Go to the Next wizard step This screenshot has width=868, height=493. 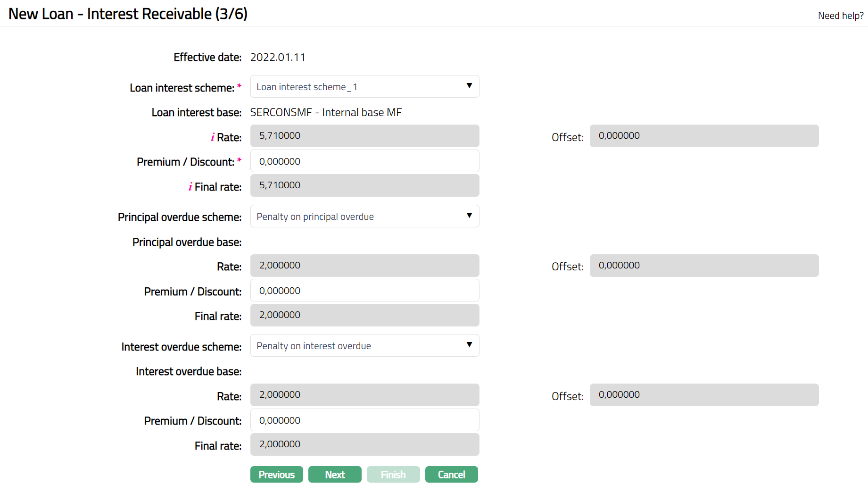[335, 475]
